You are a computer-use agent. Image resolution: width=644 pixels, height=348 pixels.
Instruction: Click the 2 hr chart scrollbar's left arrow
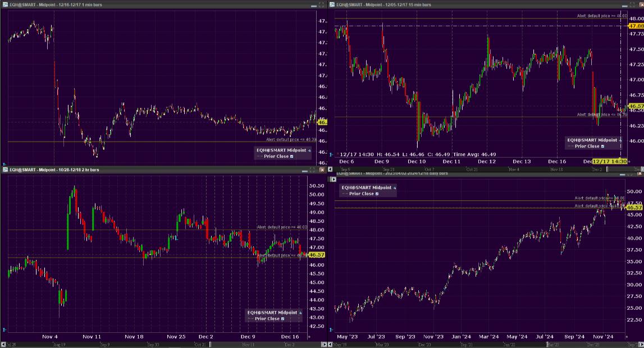[x=3, y=344]
